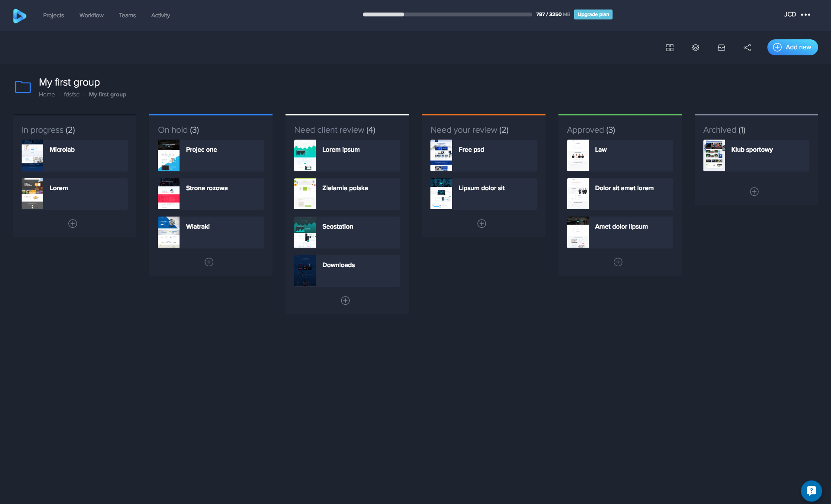Click the My first group folder icon
This screenshot has height=504, width=831.
[23, 87]
